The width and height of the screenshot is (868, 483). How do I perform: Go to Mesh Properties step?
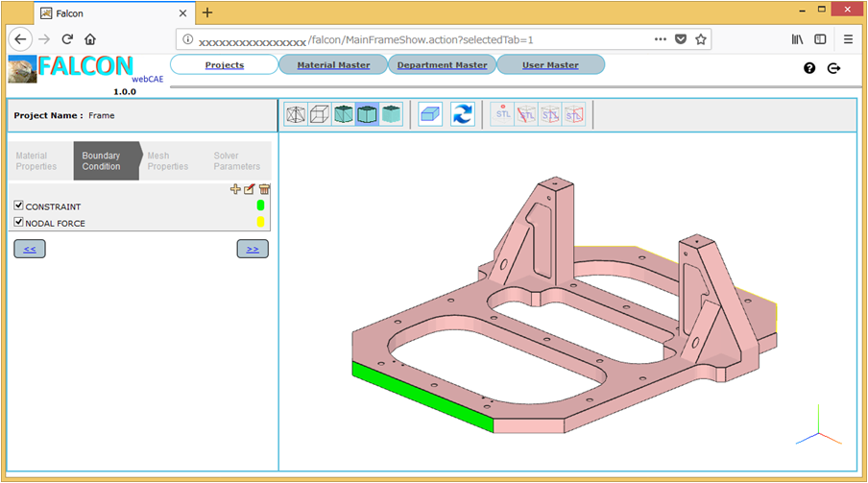pos(167,161)
